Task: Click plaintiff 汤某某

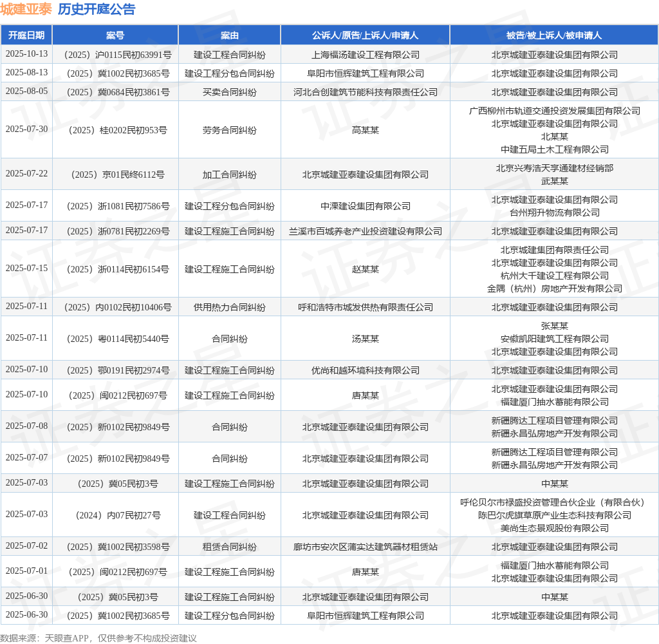Action: 366,339
